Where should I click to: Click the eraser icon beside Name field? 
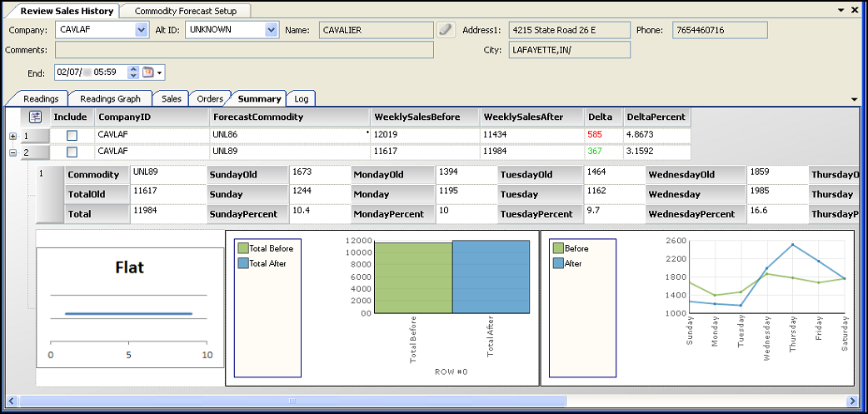(x=446, y=30)
